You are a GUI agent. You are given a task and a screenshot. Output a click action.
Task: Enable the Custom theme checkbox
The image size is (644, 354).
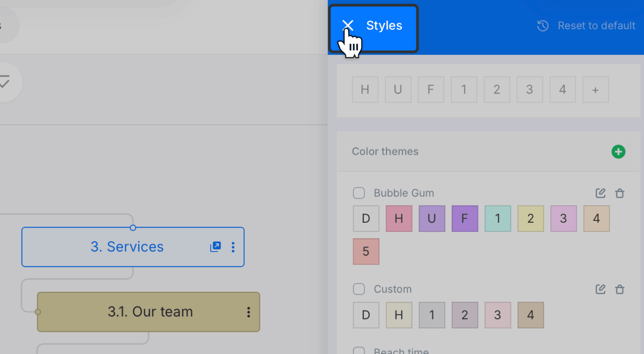[359, 289]
